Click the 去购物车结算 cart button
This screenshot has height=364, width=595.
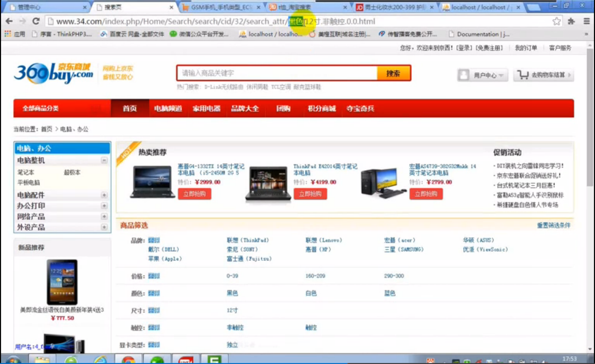pyautogui.click(x=543, y=75)
